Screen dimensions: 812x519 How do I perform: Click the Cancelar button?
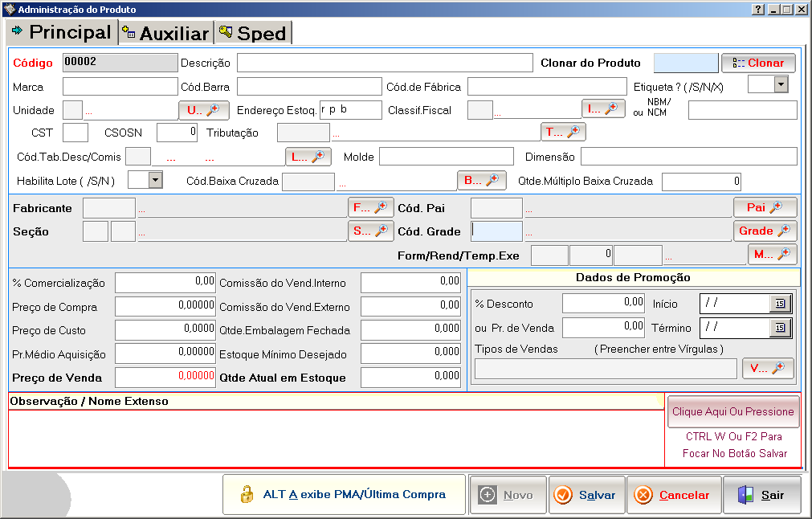673,495
